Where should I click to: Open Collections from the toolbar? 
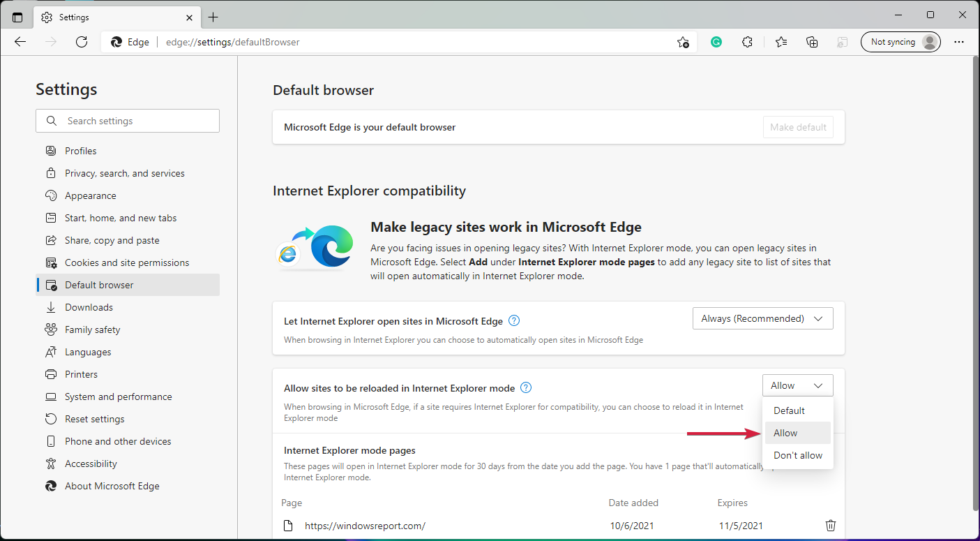[811, 42]
